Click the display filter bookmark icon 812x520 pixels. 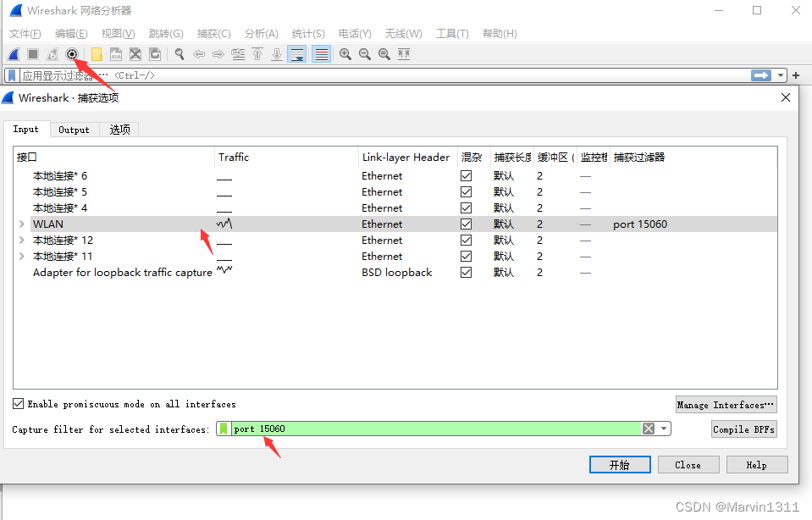pos(12,75)
